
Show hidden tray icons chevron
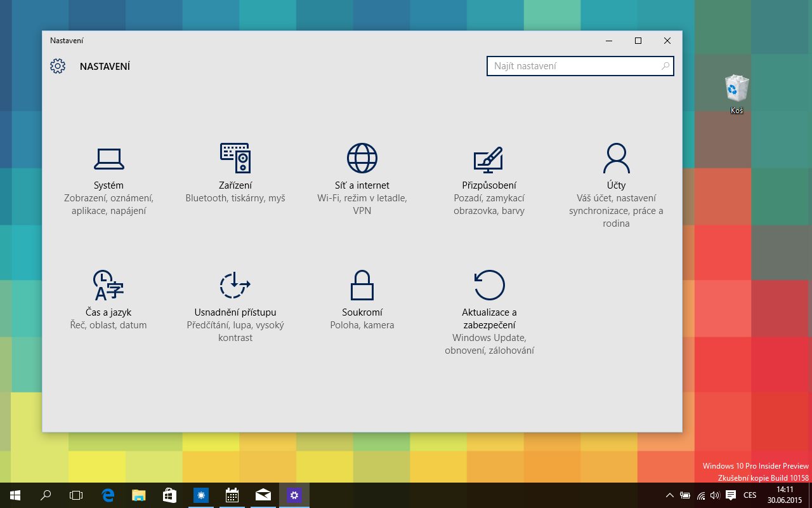pyautogui.click(x=669, y=495)
